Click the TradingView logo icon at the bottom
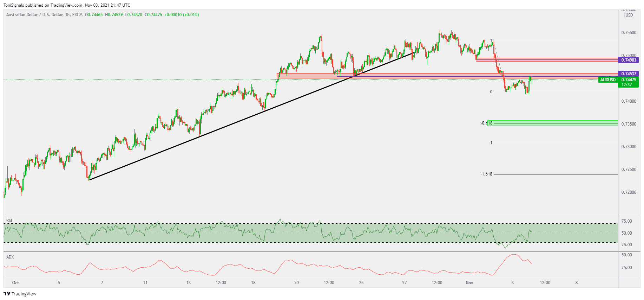This screenshot has width=644, height=300. tap(7, 294)
